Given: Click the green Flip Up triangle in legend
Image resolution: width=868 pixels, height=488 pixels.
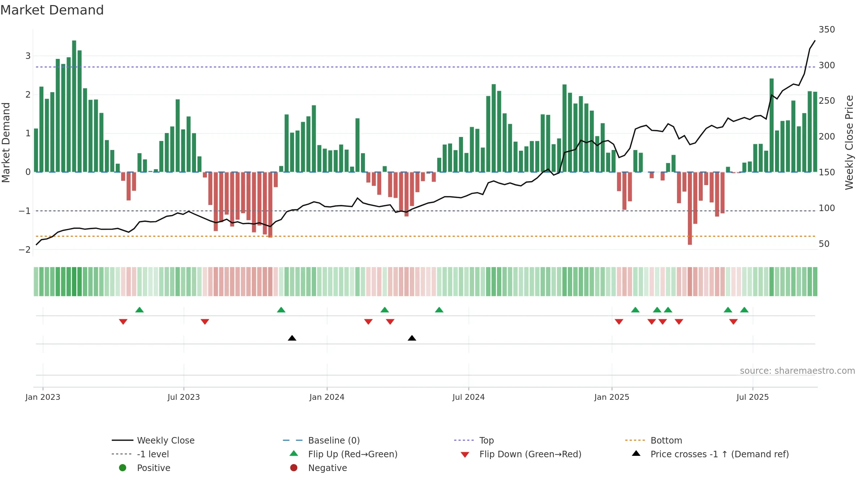Looking at the screenshot, I should point(294,453).
